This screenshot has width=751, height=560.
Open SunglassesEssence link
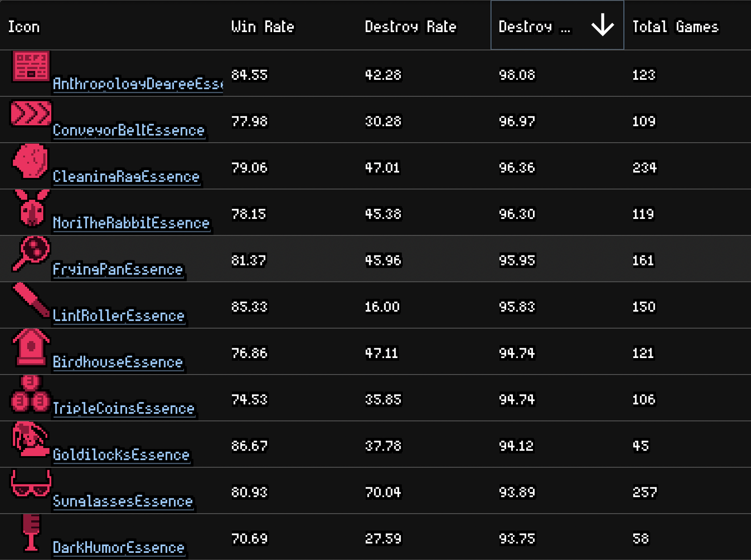click(123, 501)
